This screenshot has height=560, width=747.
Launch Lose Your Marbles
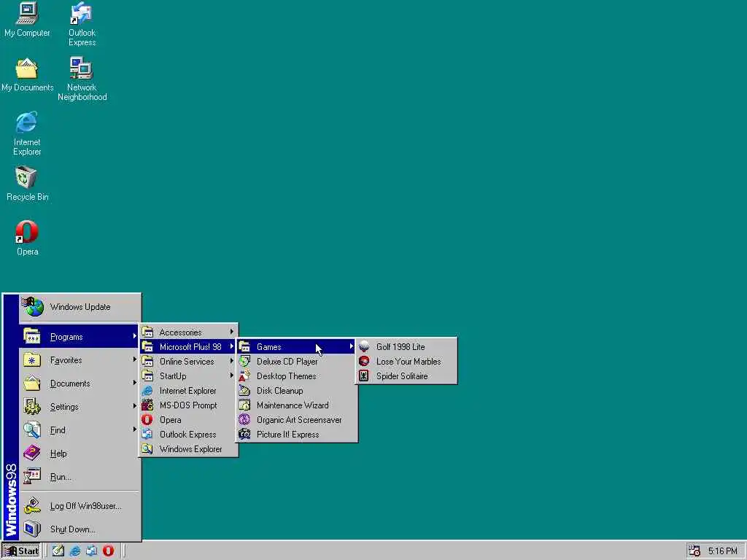click(x=406, y=362)
